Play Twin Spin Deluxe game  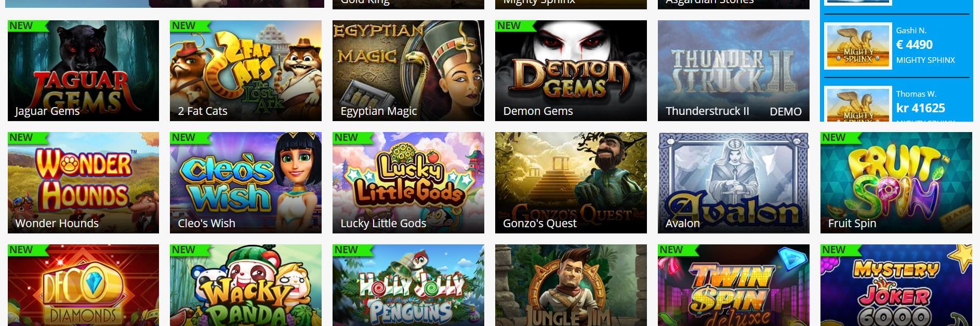coord(734,285)
